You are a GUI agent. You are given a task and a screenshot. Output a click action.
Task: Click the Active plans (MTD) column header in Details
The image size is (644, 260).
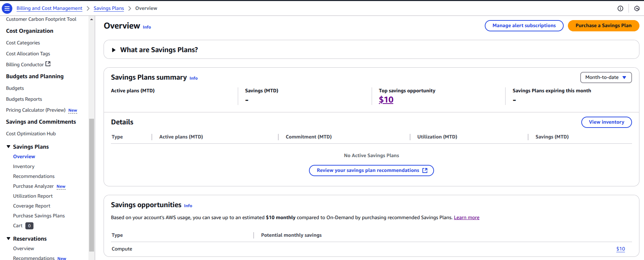click(181, 137)
